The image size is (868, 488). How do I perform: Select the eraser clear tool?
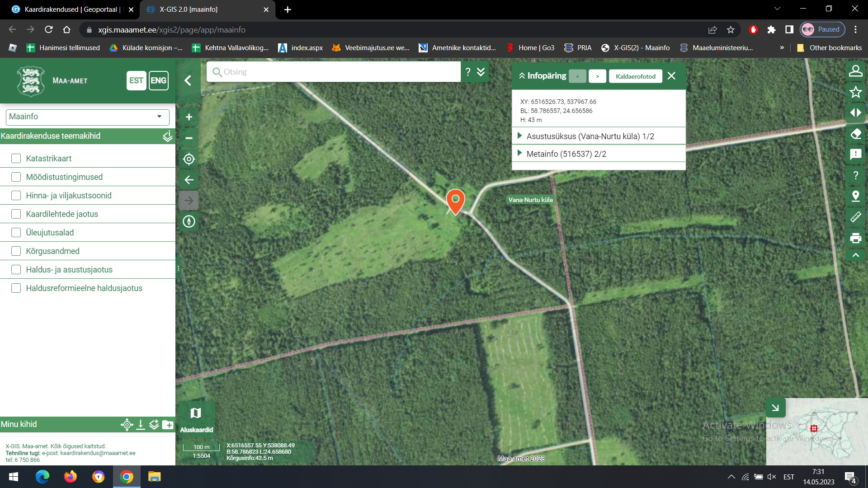(855, 134)
